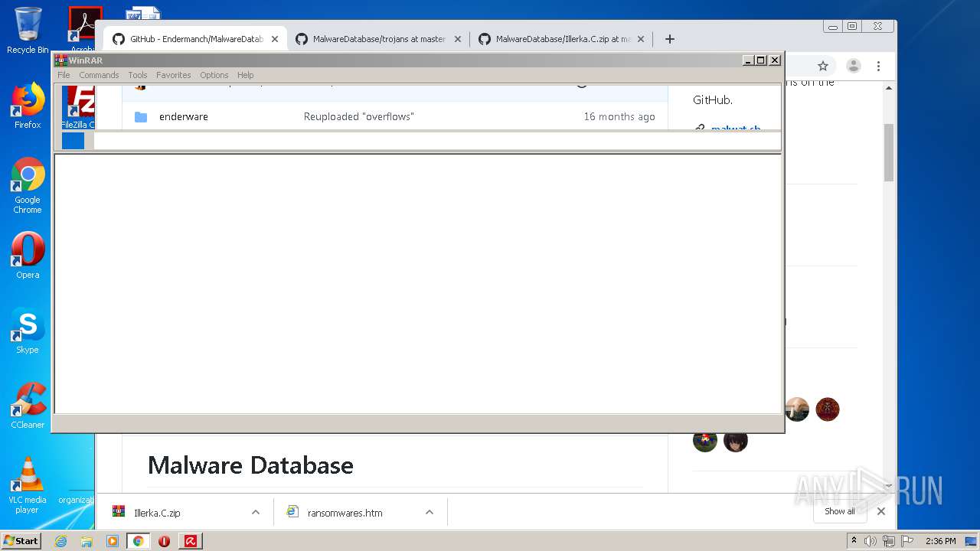Close the first GitHub tab

coord(275,39)
